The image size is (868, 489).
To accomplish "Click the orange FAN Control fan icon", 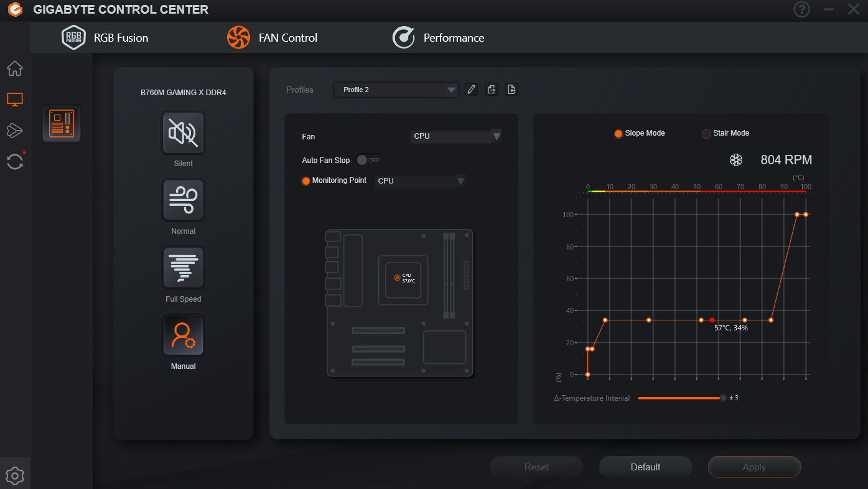I will coord(238,37).
